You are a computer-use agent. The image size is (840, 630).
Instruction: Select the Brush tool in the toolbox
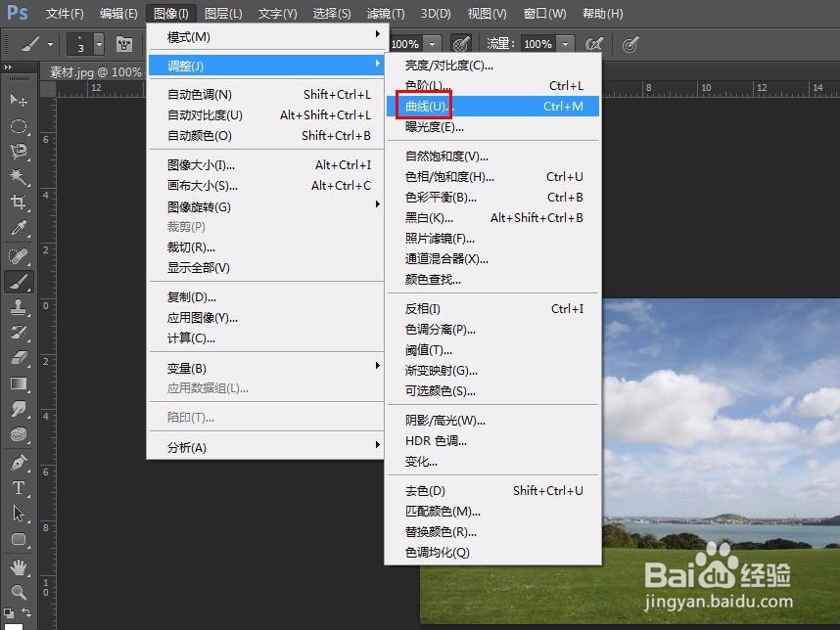19,282
